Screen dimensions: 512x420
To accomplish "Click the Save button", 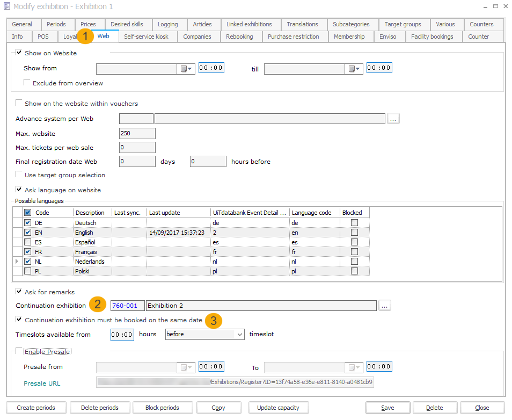I will pyautogui.click(x=387, y=408).
